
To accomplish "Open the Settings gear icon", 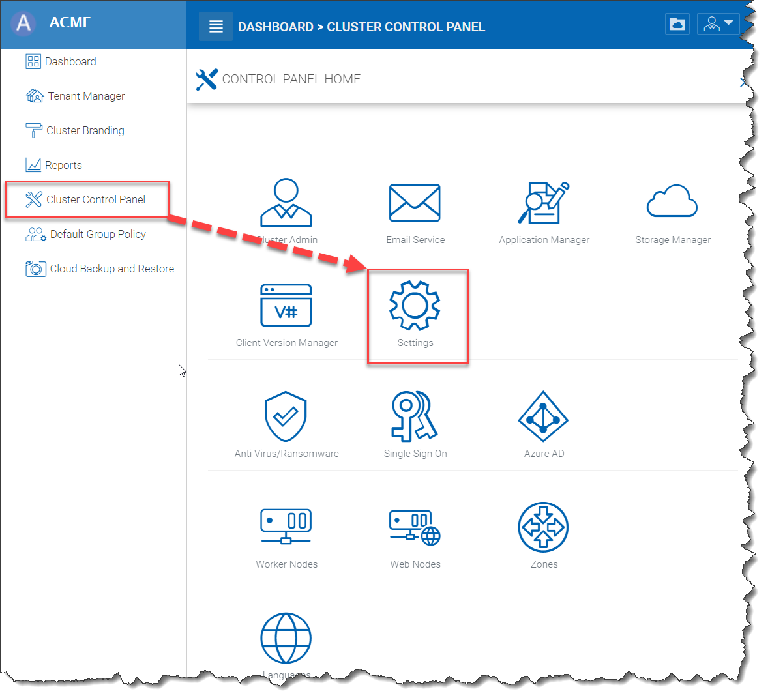I will (x=415, y=306).
